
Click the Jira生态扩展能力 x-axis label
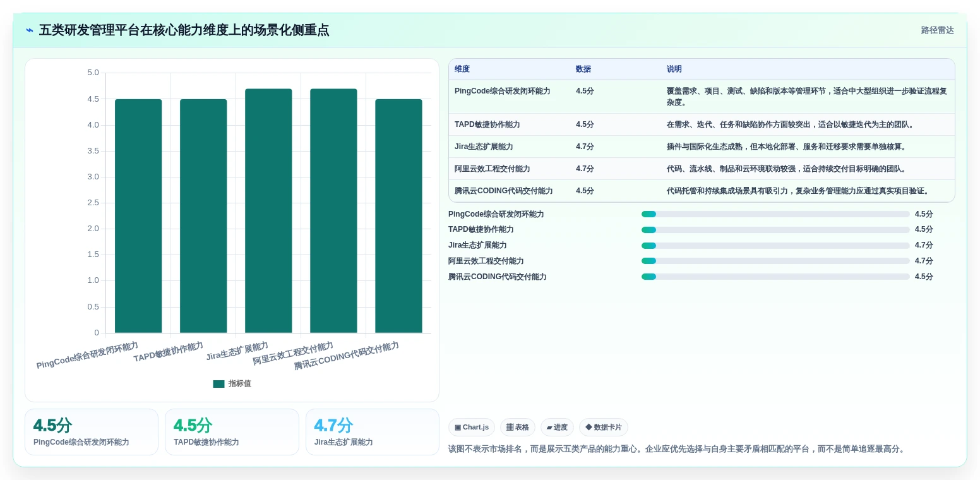point(237,351)
